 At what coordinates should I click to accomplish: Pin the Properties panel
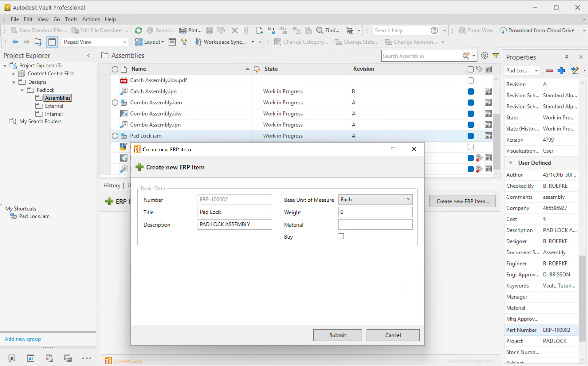[567, 57]
